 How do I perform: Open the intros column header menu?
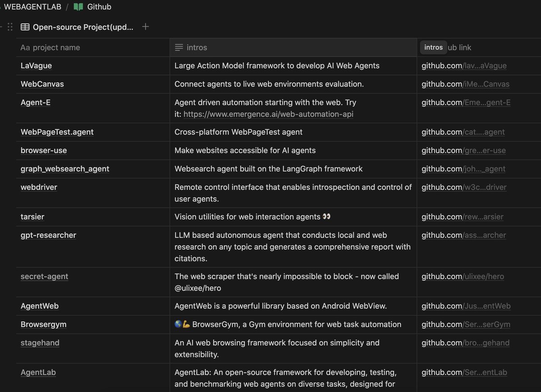(x=293, y=47)
